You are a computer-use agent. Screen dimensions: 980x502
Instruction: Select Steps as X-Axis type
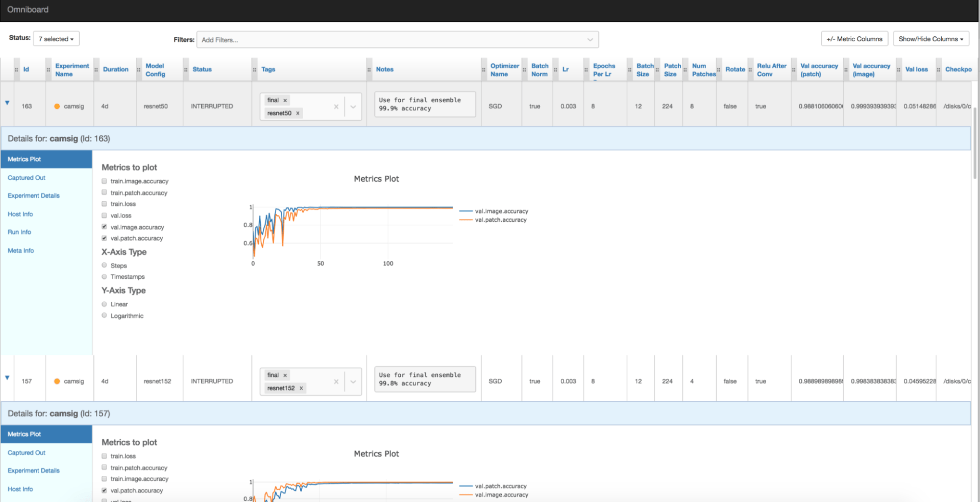coord(104,266)
